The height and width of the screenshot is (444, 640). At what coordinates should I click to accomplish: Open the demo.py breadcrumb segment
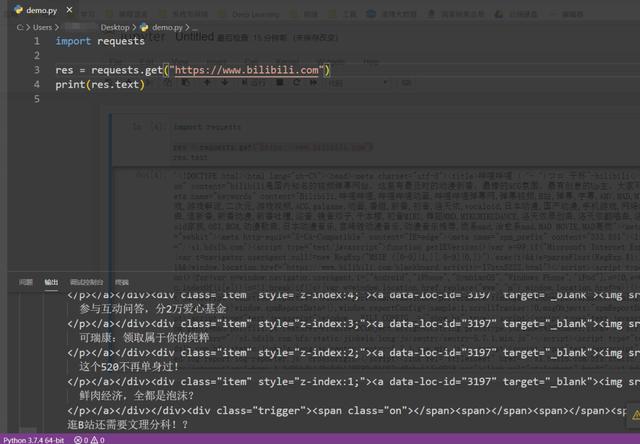(167, 27)
